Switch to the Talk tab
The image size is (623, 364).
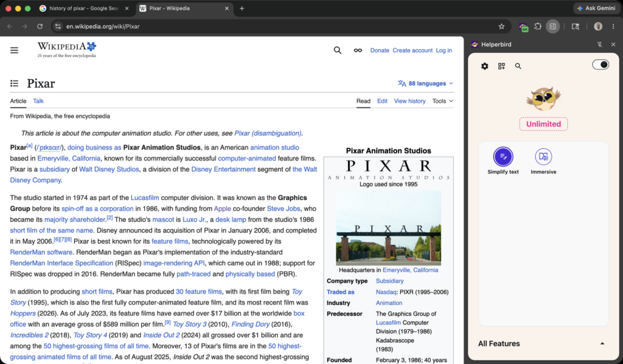38,101
